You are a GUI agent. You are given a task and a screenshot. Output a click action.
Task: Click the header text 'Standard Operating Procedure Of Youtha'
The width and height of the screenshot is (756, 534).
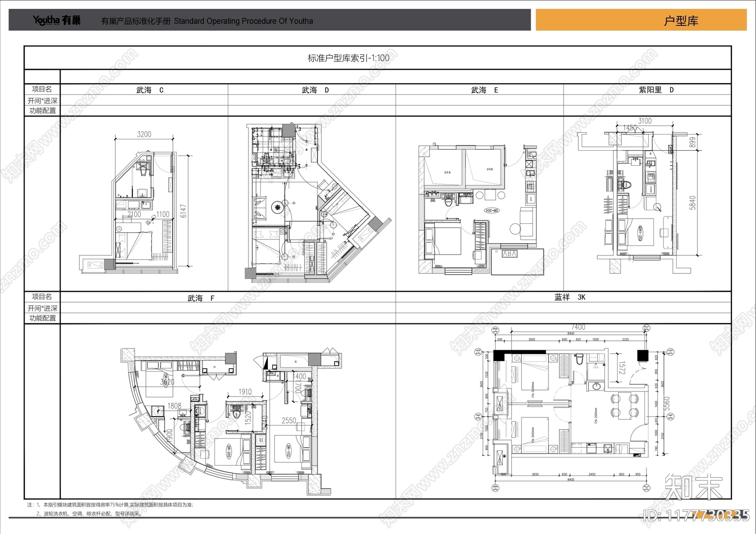243,21
